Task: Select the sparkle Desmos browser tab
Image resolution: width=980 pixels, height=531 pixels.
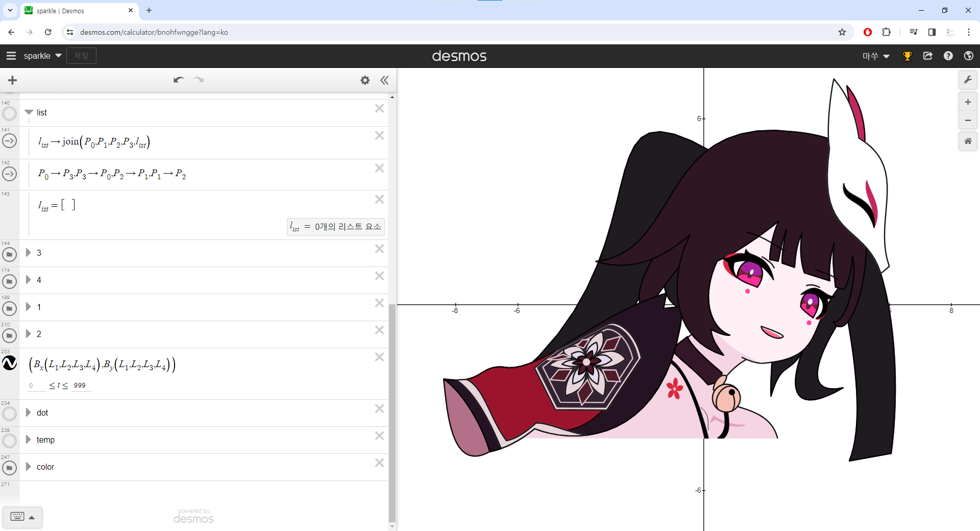Action: (79, 11)
